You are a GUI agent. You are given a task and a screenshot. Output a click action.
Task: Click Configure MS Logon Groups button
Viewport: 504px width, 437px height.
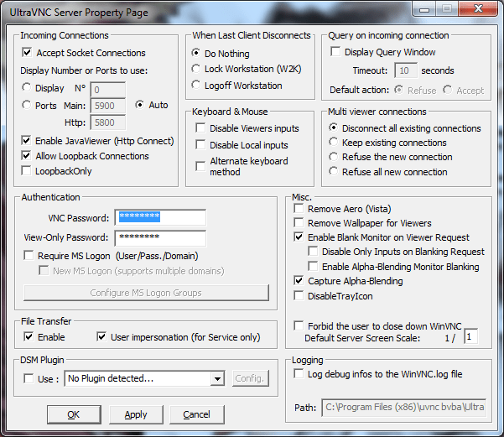click(x=146, y=293)
